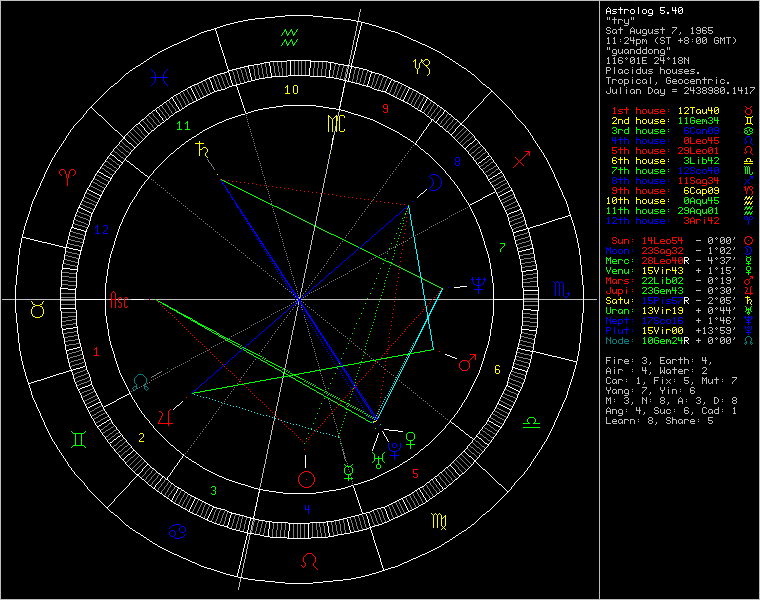Click house number 4 in the wheel
The image size is (760, 600).
point(307,509)
